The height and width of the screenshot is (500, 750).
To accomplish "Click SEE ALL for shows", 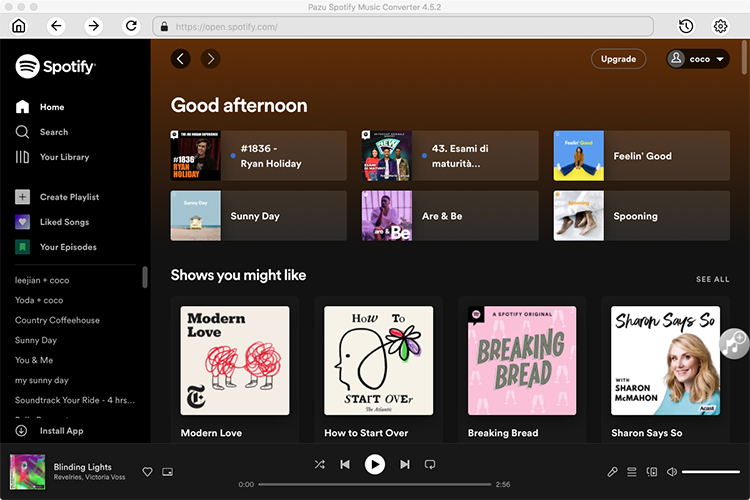I will [712, 280].
